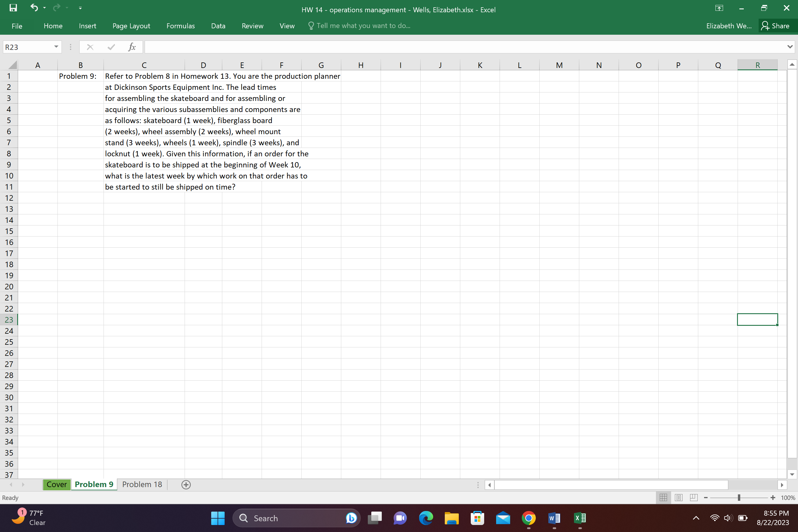Click the Share button
The height and width of the screenshot is (532, 798).
[x=776, y=26]
